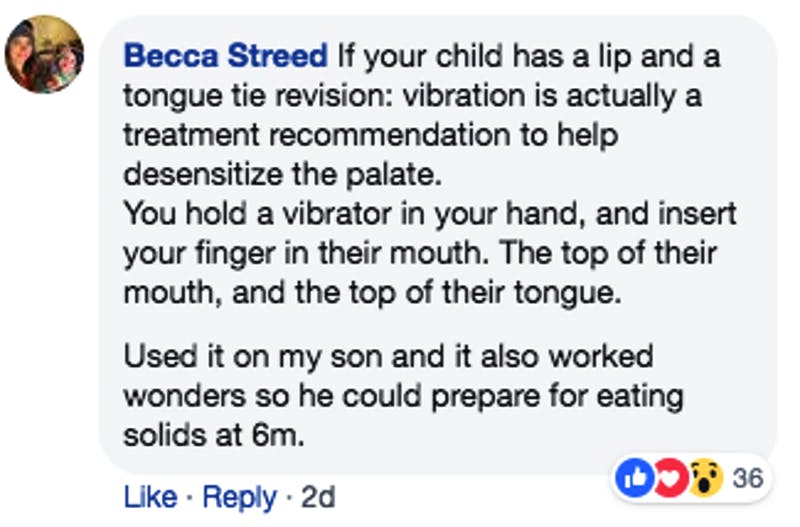Reply to Becca Streed's comment

pos(239,497)
